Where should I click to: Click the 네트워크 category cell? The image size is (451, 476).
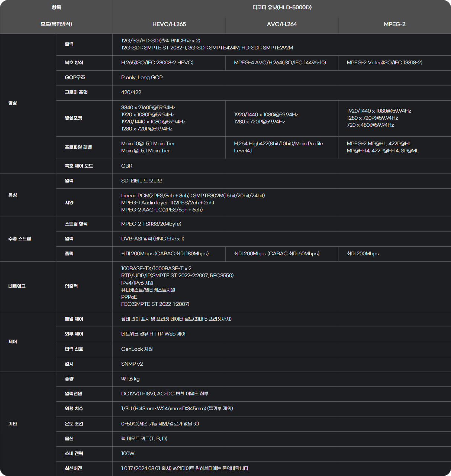[17, 286]
